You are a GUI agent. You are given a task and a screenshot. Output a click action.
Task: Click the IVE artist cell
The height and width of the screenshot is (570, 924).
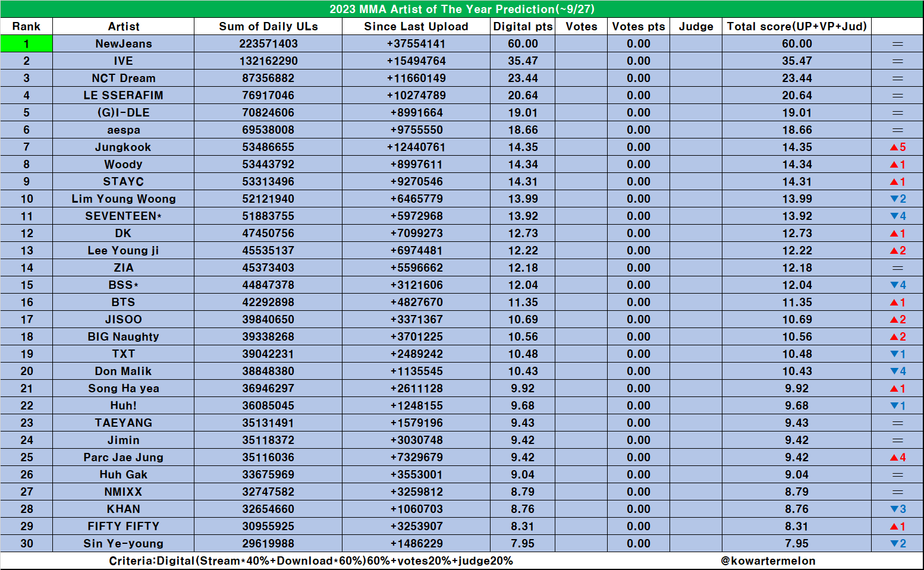[x=123, y=61]
